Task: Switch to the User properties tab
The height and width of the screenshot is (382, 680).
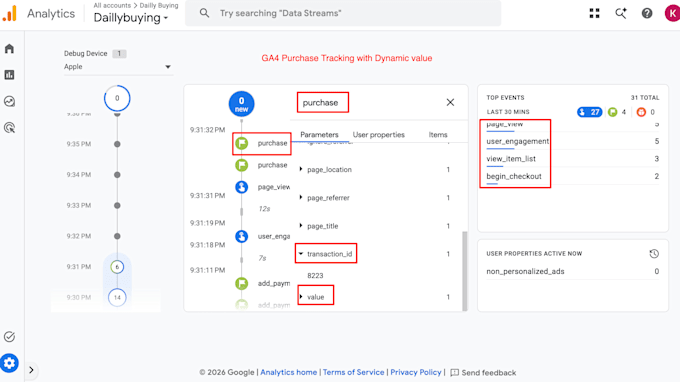Action: 379,135
